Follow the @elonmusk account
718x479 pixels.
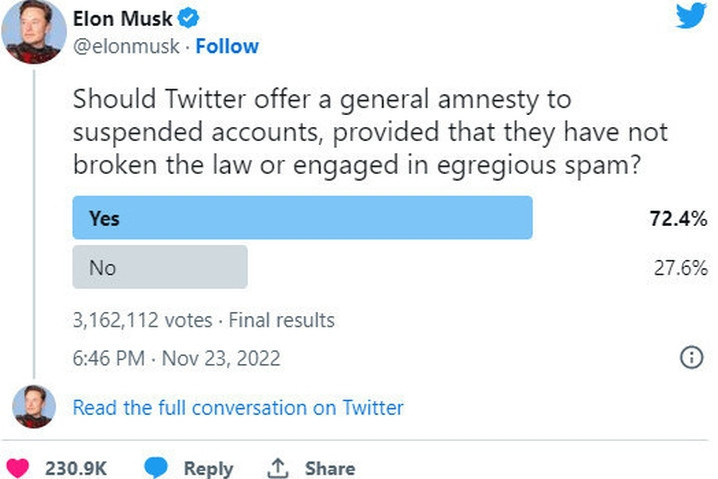[x=227, y=46]
